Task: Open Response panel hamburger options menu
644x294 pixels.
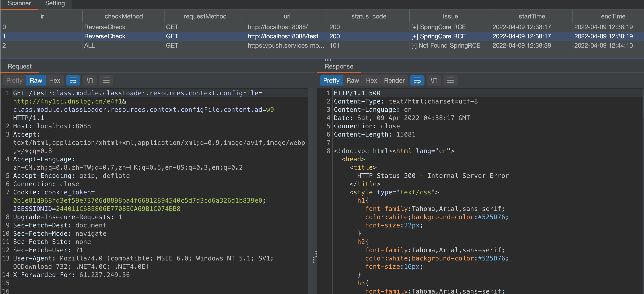Action: coord(450,80)
